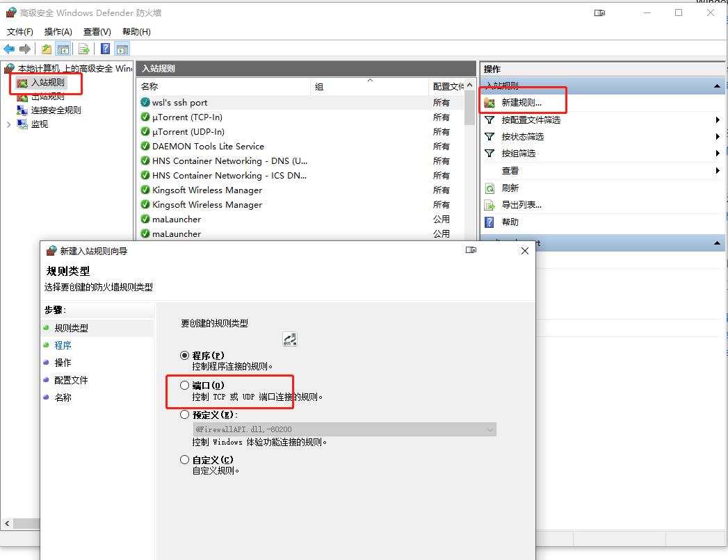The height and width of the screenshot is (560, 728).
Task: Select the 自定义(C) radio button
Action: [x=184, y=459]
